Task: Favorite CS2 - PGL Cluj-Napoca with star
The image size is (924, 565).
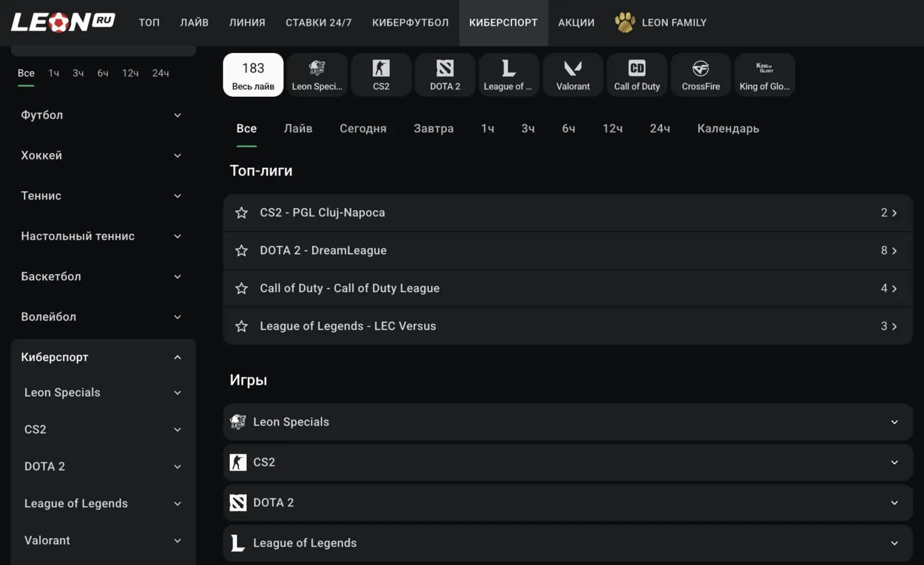Action: (x=241, y=213)
